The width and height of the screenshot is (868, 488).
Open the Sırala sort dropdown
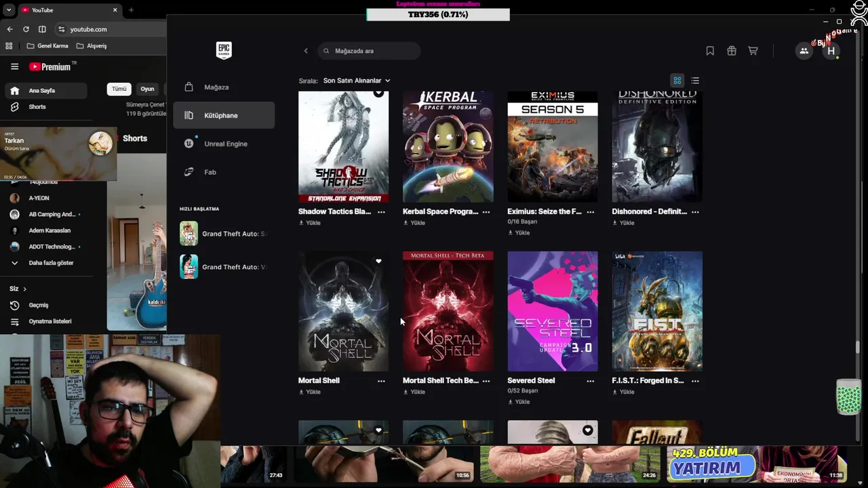click(x=357, y=81)
